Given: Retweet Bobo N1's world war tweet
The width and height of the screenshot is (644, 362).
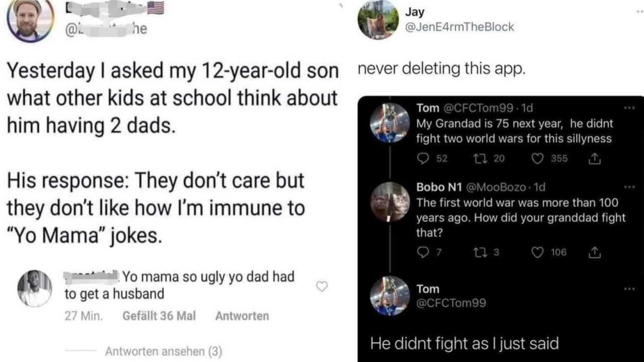Looking at the screenshot, I should [x=478, y=252].
